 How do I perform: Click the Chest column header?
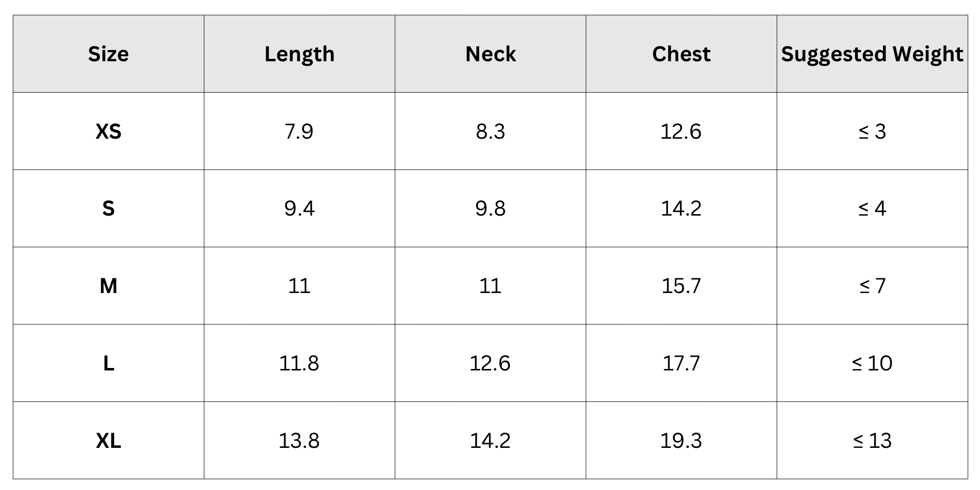coord(681,54)
